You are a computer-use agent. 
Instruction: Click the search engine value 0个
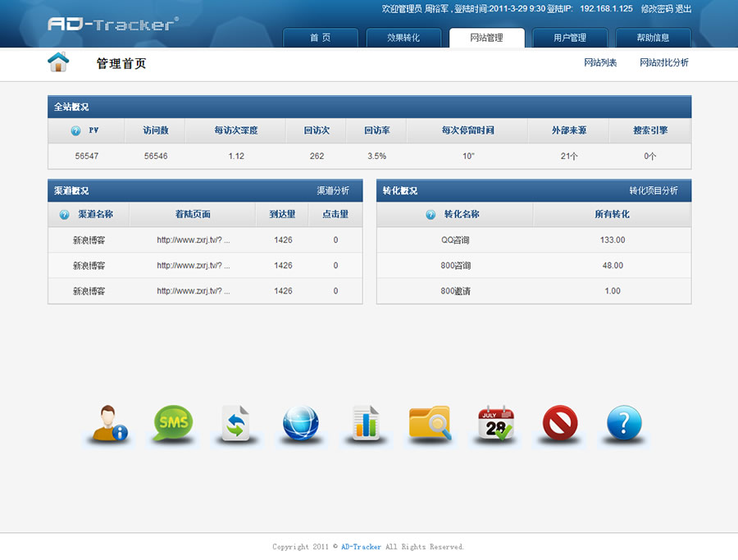650,157
